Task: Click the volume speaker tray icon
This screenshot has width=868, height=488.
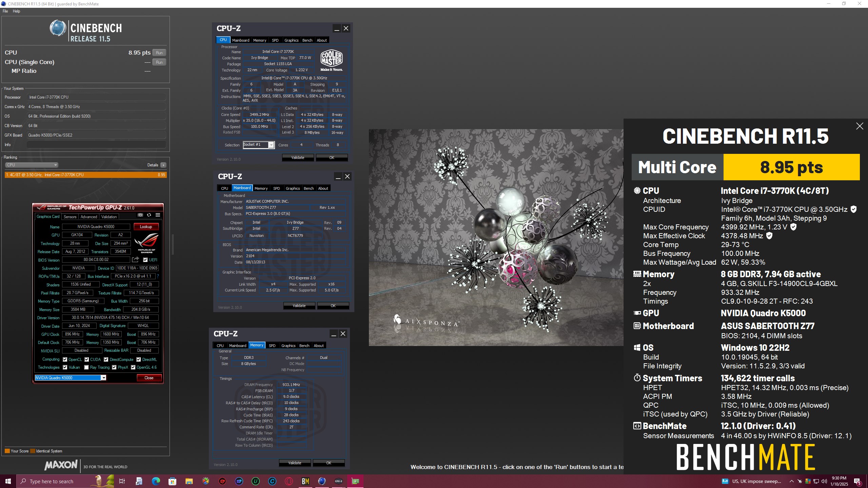Action: click(x=824, y=481)
